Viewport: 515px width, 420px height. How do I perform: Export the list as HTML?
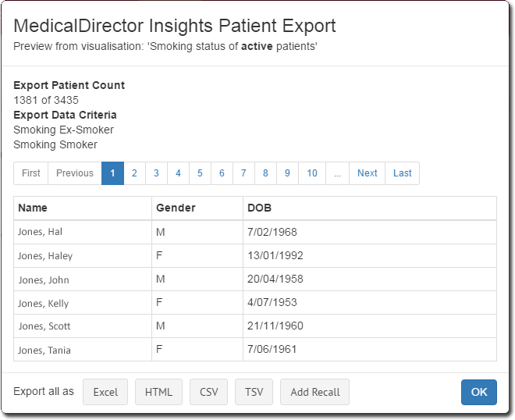[158, 392]
